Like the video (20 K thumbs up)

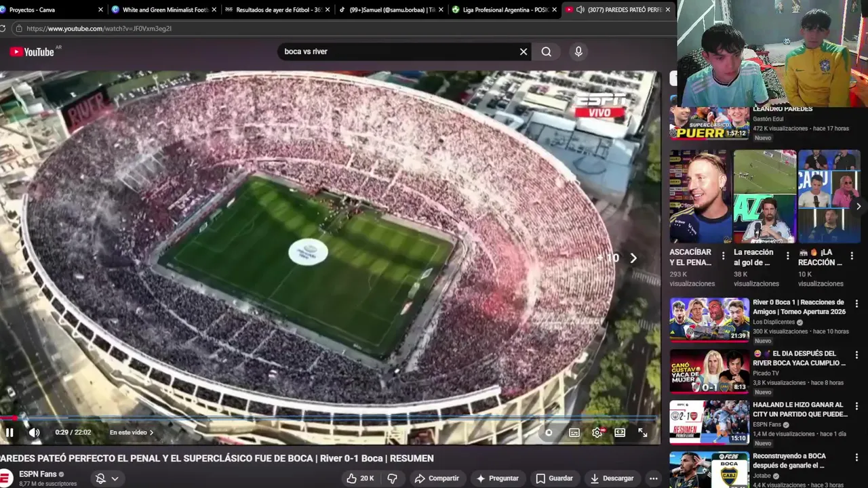[360, 479]
